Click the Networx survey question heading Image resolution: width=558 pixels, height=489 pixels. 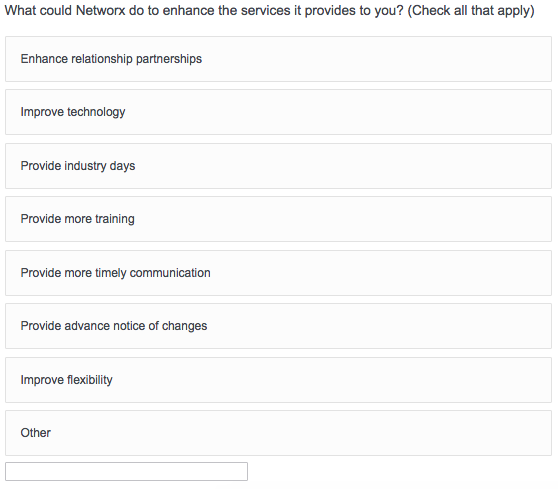269,11
